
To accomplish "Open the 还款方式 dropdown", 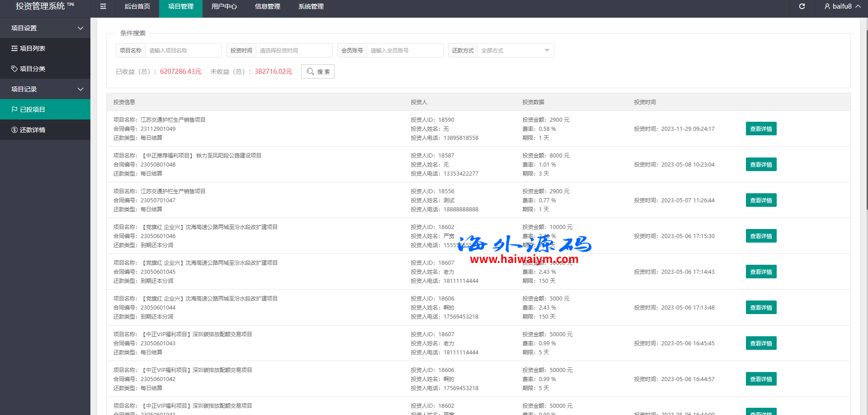I will (515, 50).
